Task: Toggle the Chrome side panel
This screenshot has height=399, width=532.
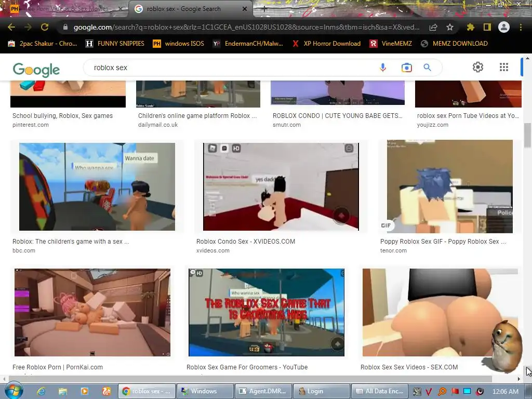Action: click(487, 27)
